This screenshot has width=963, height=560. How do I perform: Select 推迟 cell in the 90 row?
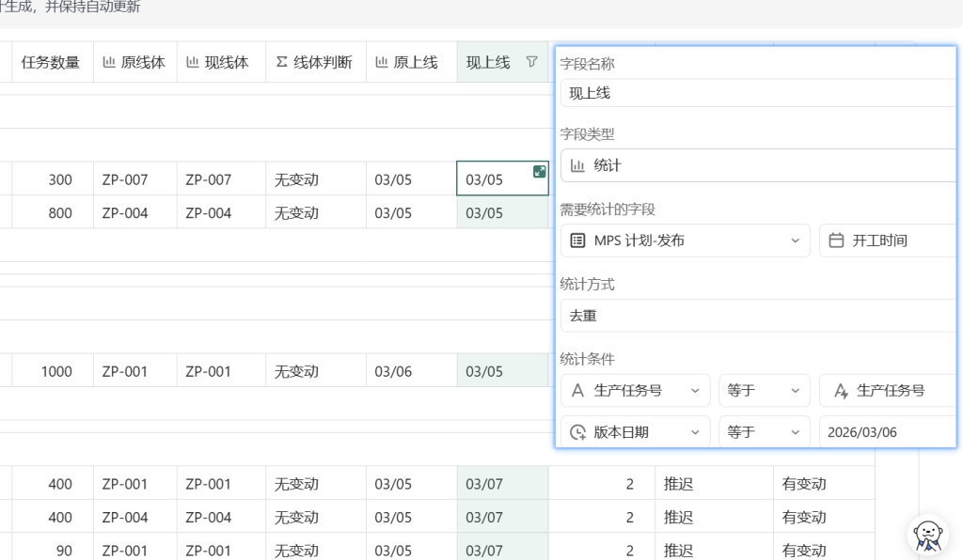[715, 549]
